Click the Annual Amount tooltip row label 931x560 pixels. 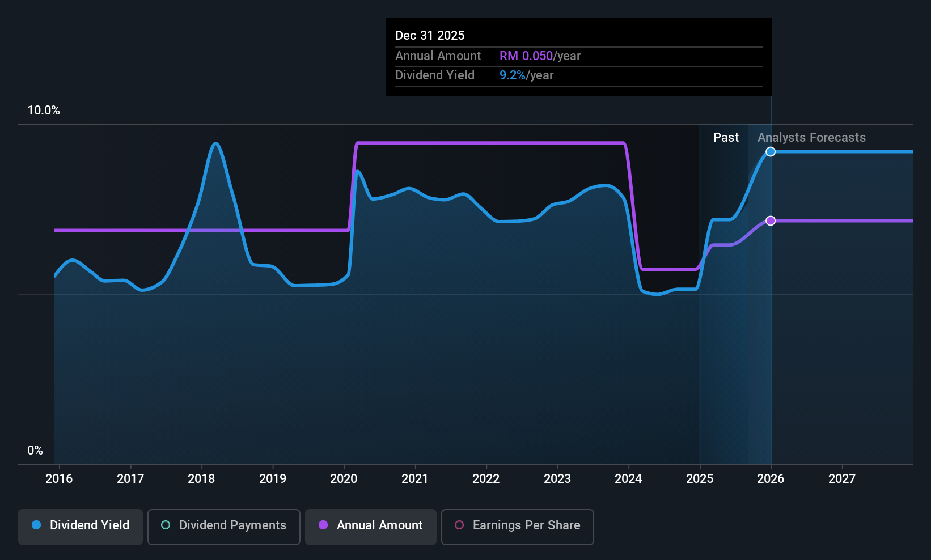(x=438, y=56)
